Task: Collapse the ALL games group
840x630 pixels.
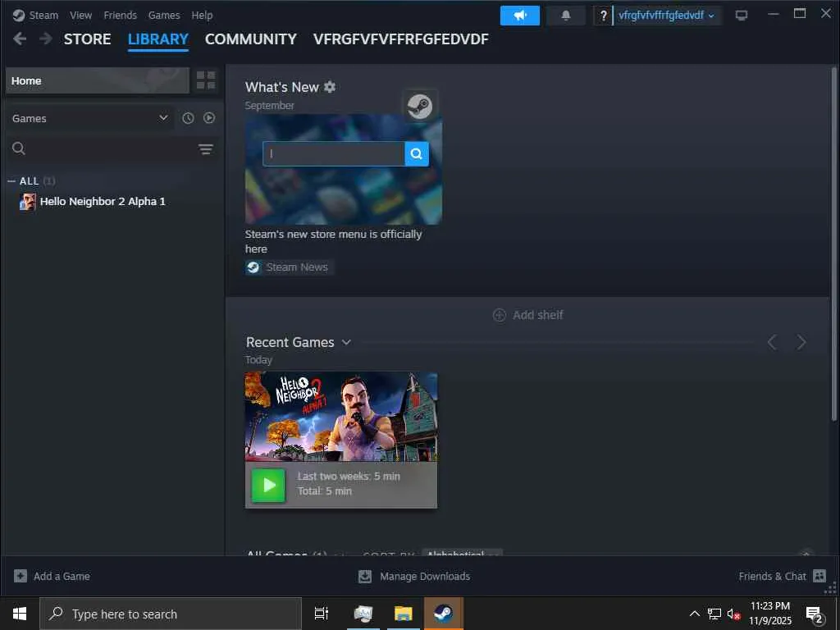Action: (x=11, y=181)
